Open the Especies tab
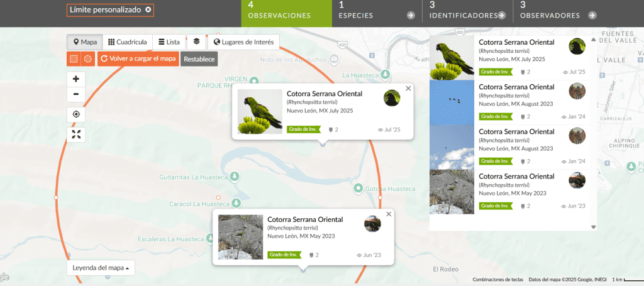 376,14
